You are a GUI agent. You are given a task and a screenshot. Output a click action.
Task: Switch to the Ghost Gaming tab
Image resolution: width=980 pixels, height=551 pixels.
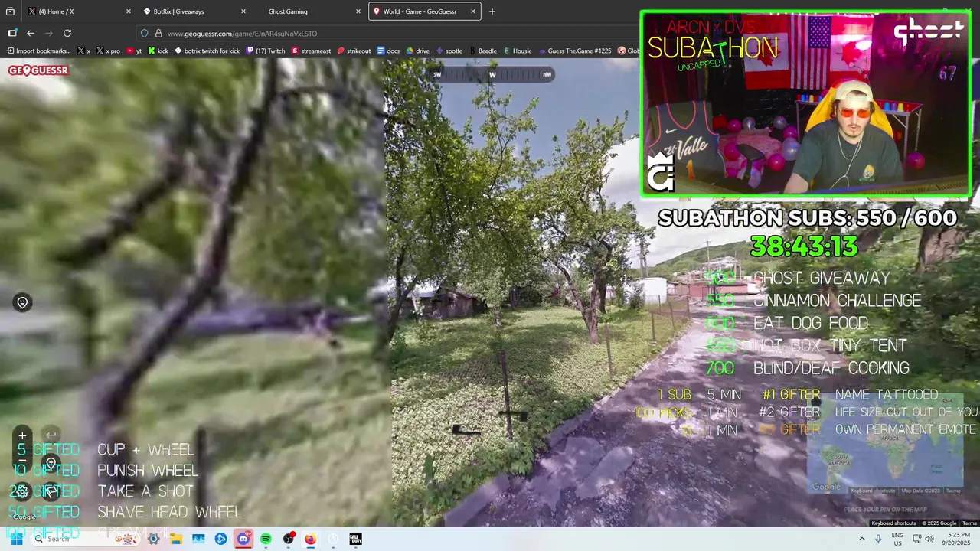(309, 11)
